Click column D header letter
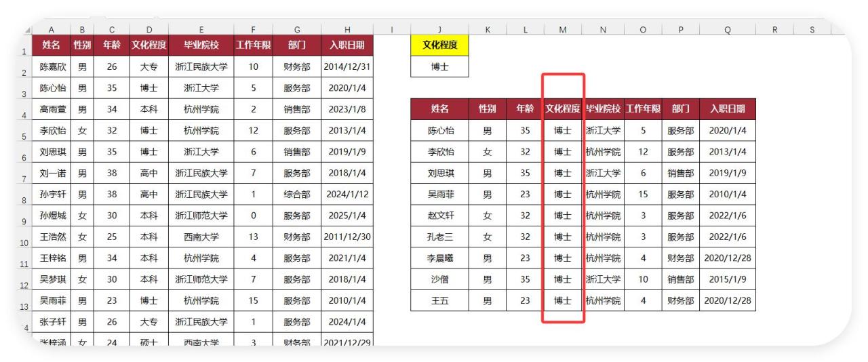The height and width of the screenshot is (362, 868). 149,30
